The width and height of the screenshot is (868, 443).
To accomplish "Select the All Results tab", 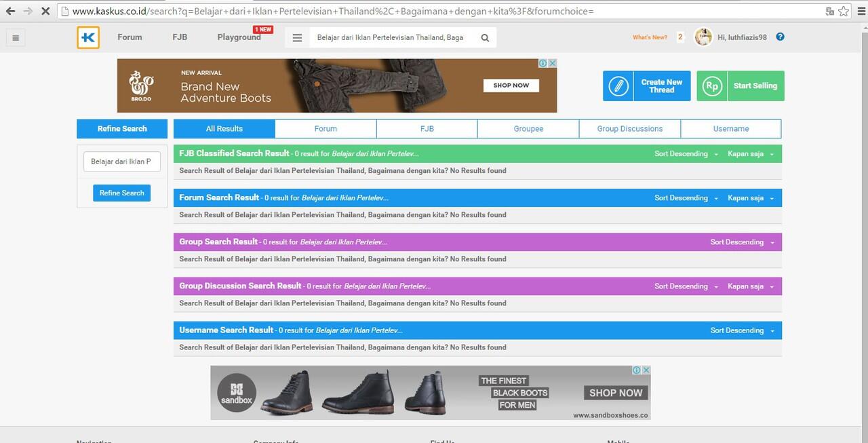I will tap(224, 129).
